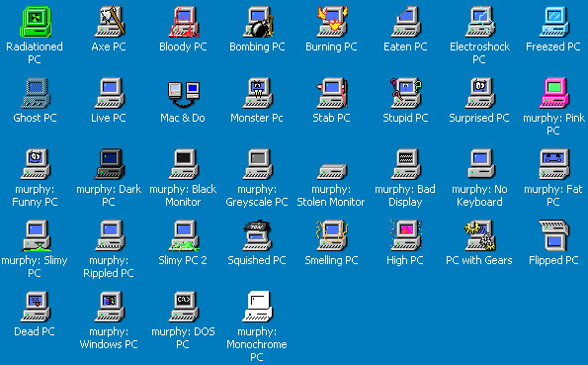The image size is (588, 365).
Task: Select the murphy: Greyscale PC icon
Action: pos(258,164)
